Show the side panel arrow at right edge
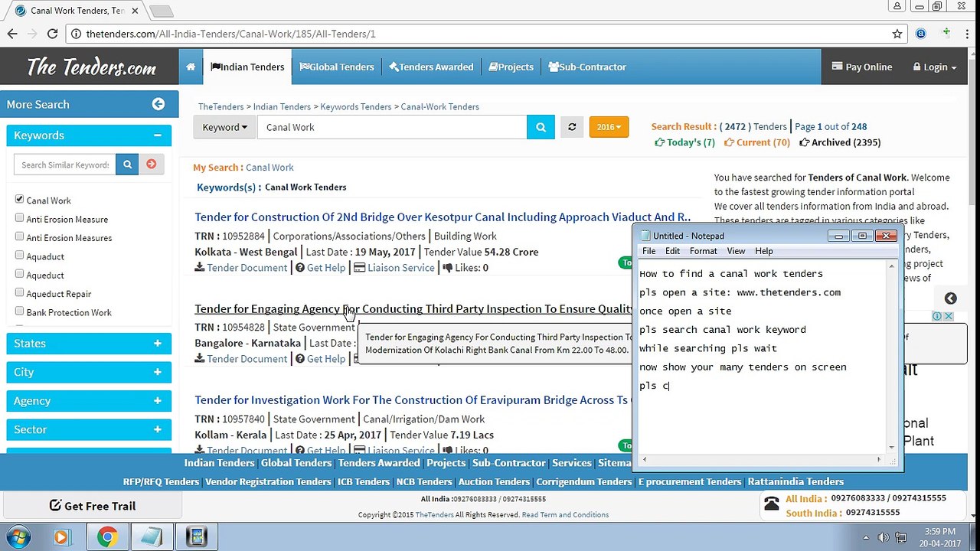The image size is (980, 551). [x=950, y=298]
